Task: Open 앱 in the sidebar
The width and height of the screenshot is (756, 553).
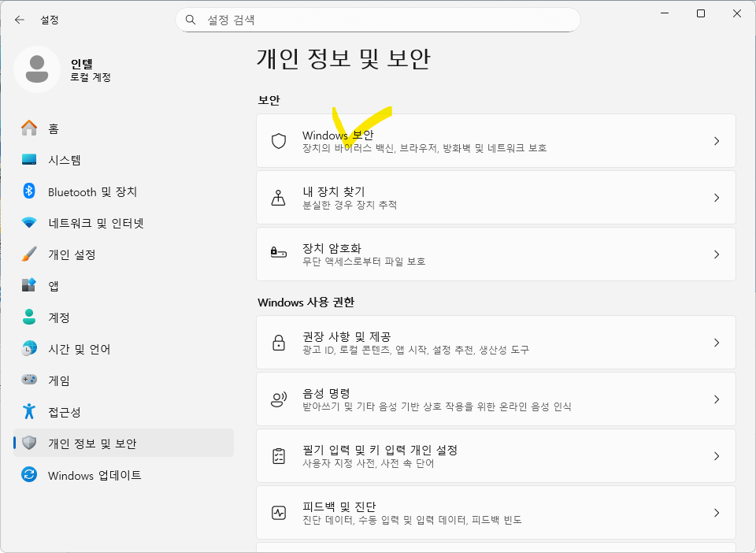Action: 124,285
